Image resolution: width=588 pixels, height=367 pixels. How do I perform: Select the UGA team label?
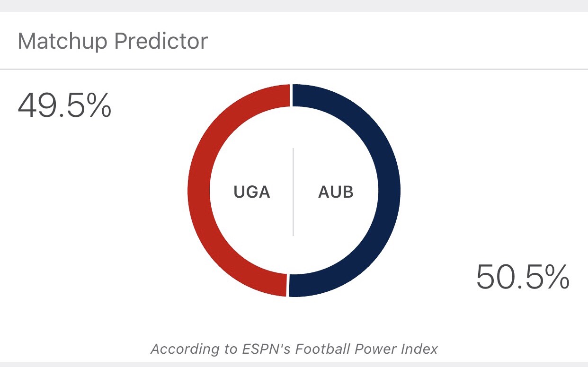[252, 192]
